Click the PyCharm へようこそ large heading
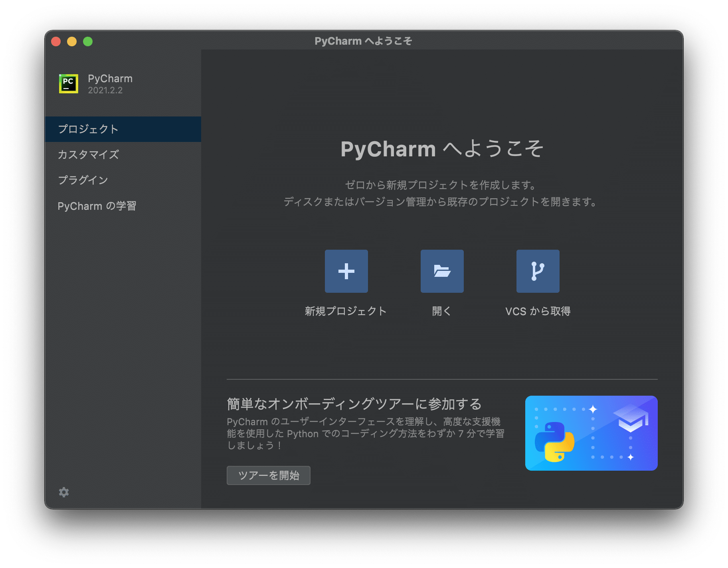This screenshot has height=568, width=728. coord(442,149)
